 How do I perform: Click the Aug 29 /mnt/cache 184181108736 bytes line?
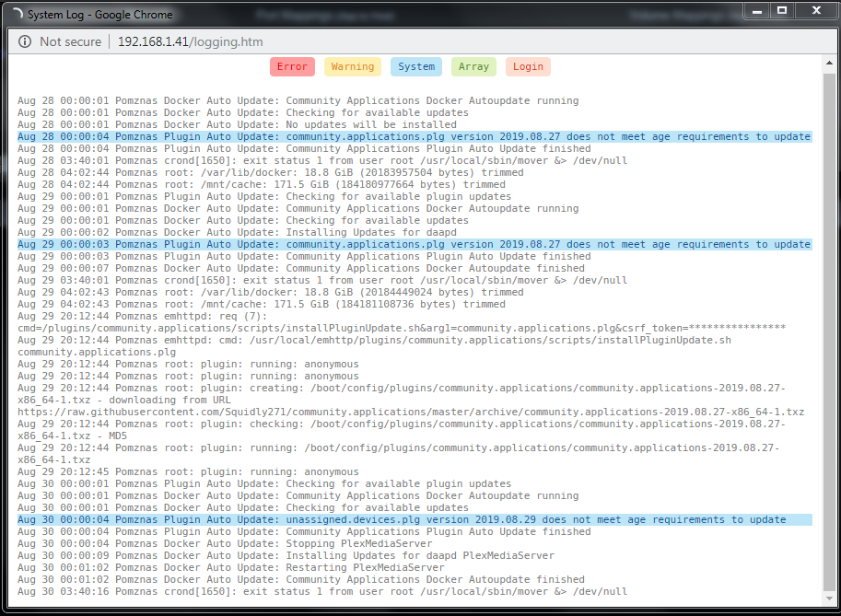coord(262,304)
